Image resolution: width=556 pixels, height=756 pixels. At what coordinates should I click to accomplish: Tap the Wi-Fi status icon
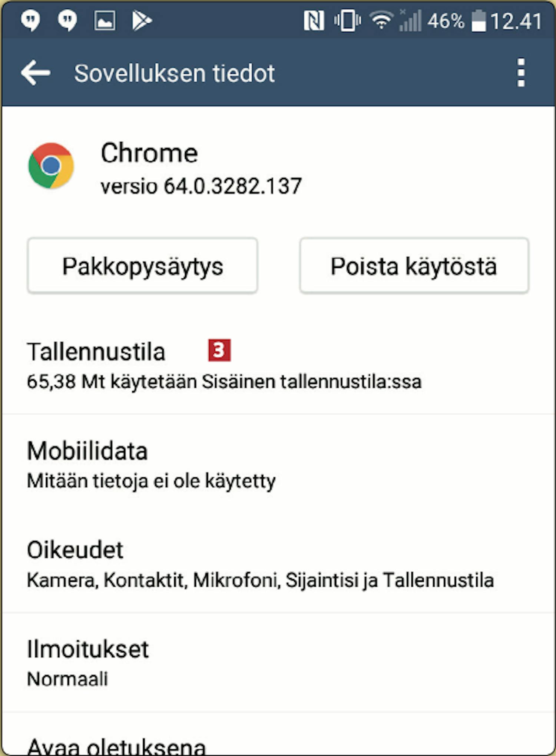click(381, 20)
